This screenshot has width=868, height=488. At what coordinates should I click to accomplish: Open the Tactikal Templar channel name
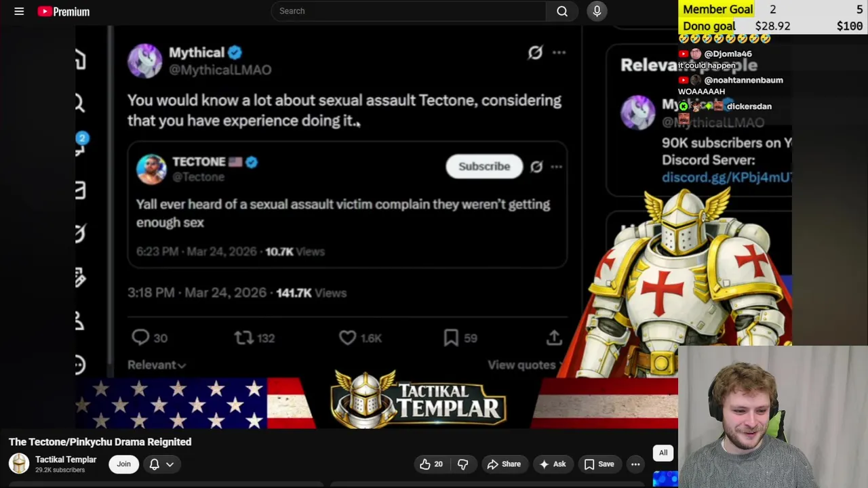pos(66,460)
